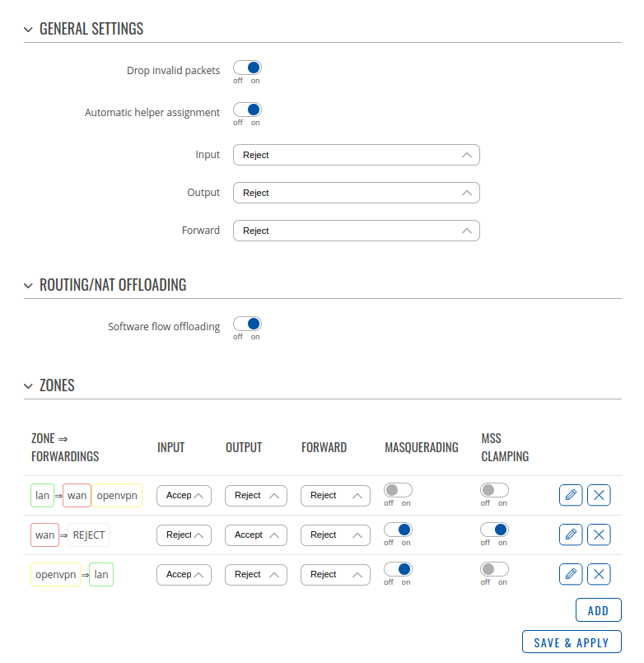Open the general Input policy dropdown
Image resolution: width=644 pixels, height=663 pixels.
tap(357, 155)
